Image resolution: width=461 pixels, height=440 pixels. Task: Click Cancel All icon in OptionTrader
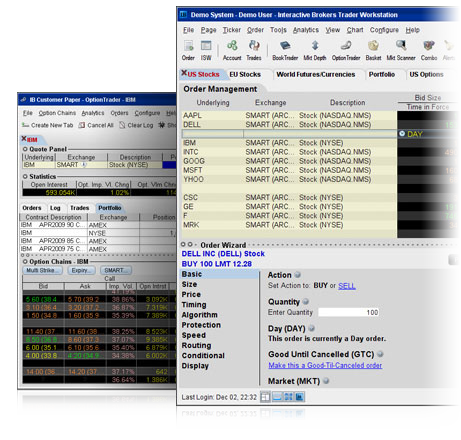(x=82, y=125)
